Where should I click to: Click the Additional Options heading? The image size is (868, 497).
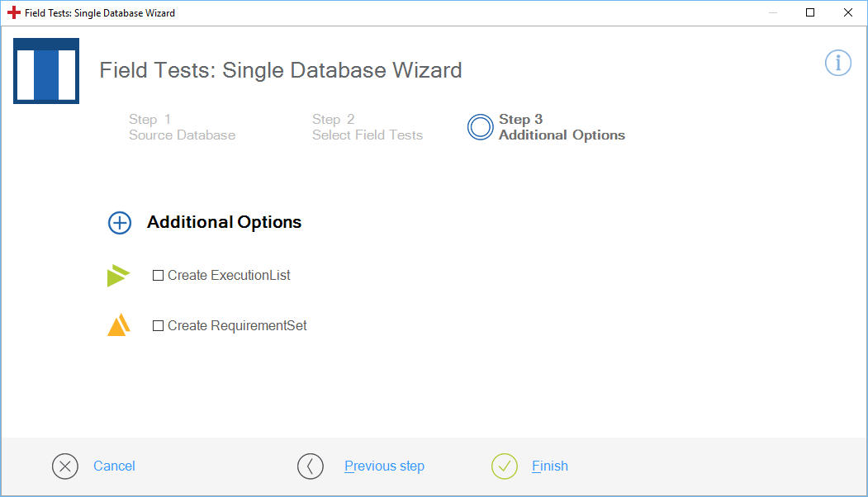(224, 222)
